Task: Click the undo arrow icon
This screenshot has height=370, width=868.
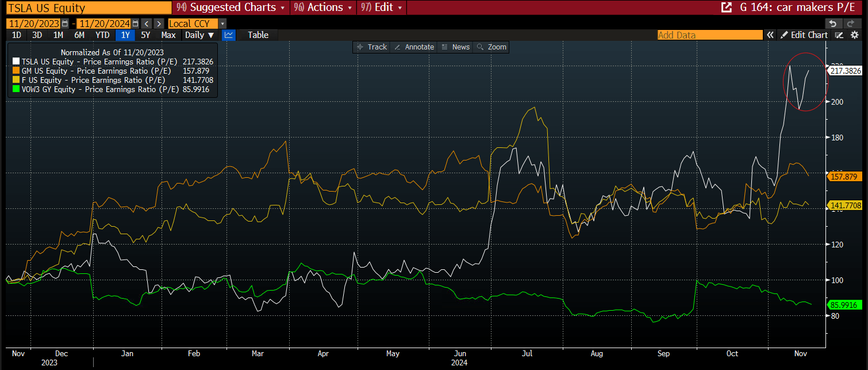Action: click(832, 24)
